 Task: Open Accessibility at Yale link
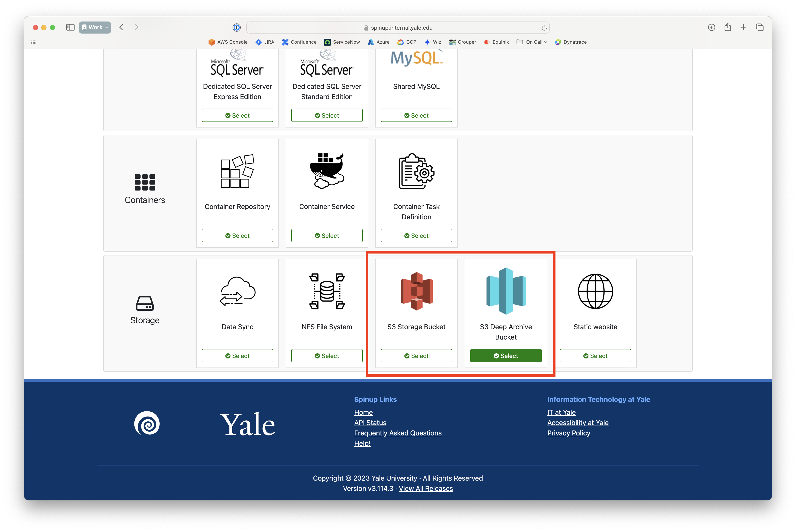click(578, 422)
